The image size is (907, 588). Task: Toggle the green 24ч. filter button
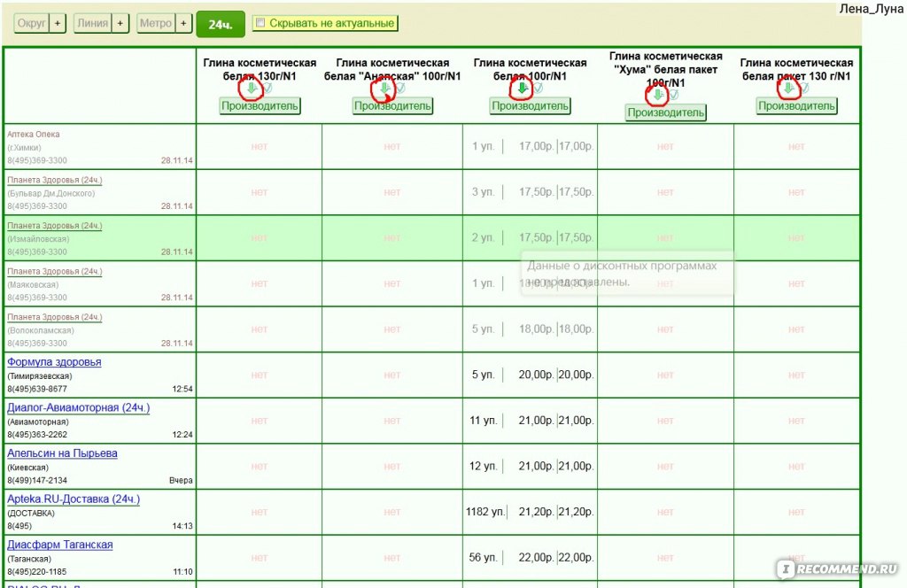pos(221,24)
